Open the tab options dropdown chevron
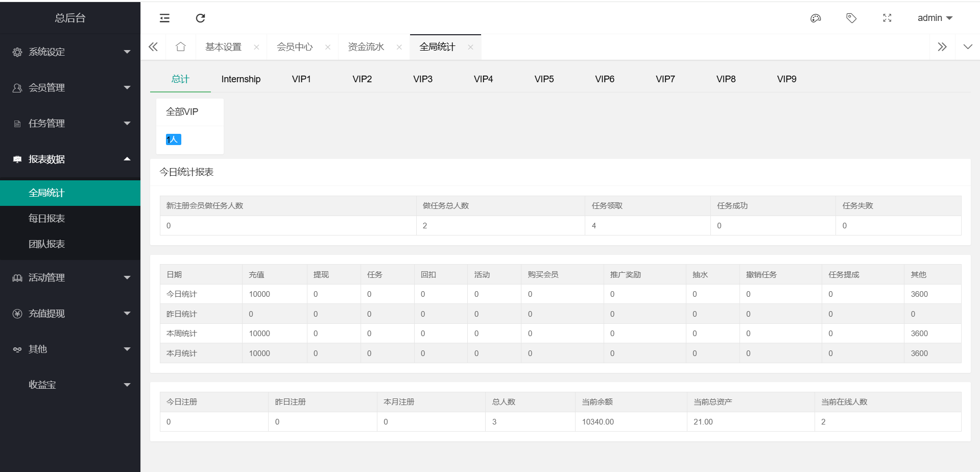 [x=968, y=47]
